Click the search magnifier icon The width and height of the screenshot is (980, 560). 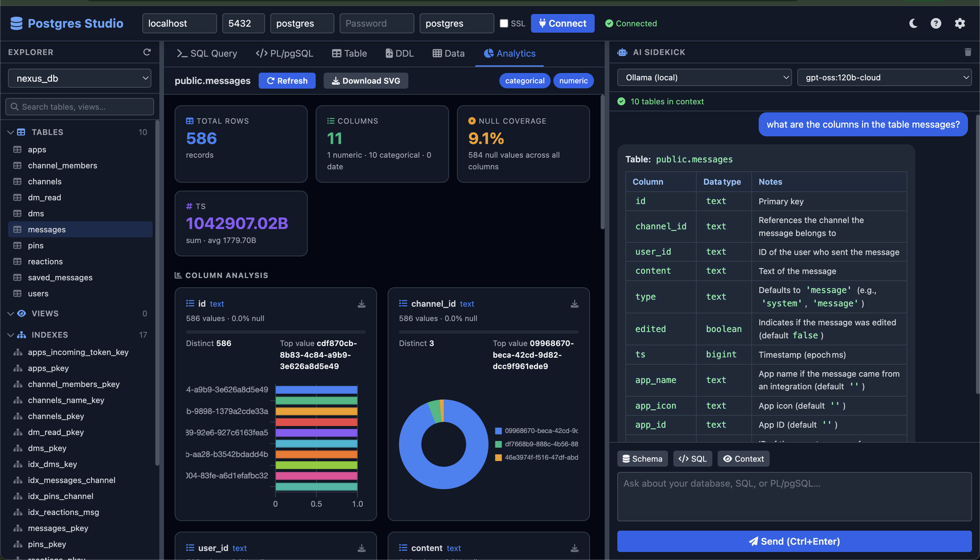[15, 107]
